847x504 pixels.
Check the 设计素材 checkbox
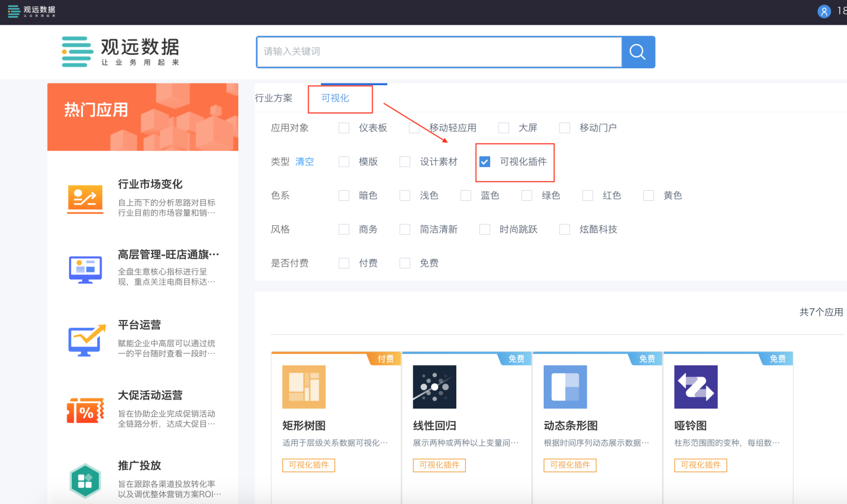point(405,162)
